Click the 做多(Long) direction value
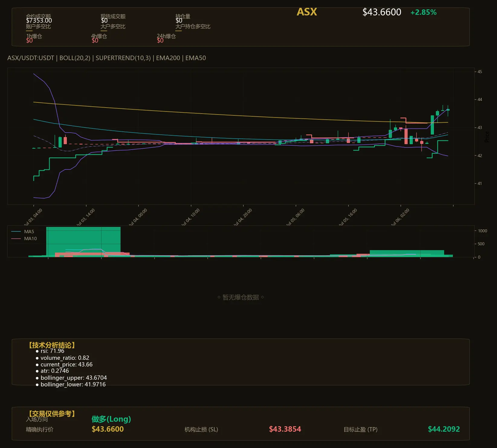Screen dimensions: 497x448 (x=111, y=419)
